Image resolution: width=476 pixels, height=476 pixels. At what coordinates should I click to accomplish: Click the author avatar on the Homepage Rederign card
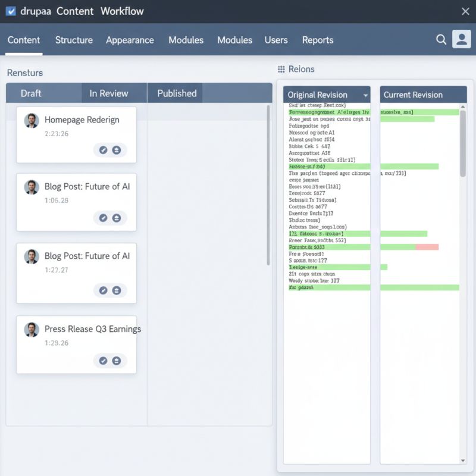pos(32,121)
